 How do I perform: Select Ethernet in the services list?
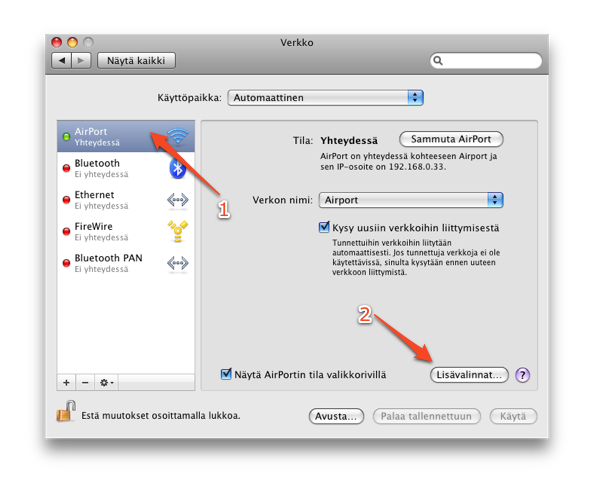tap(126, 200)
